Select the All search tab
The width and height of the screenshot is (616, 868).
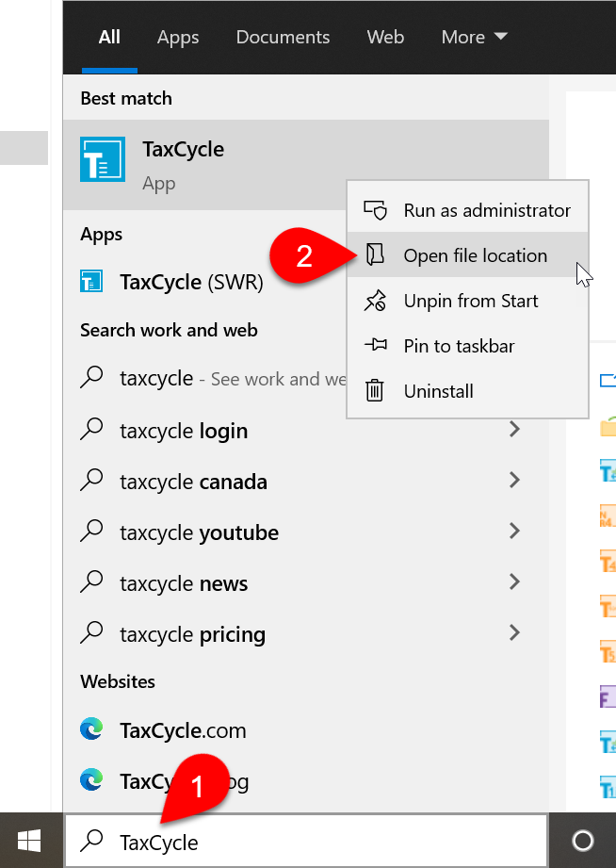pos(109,37)
